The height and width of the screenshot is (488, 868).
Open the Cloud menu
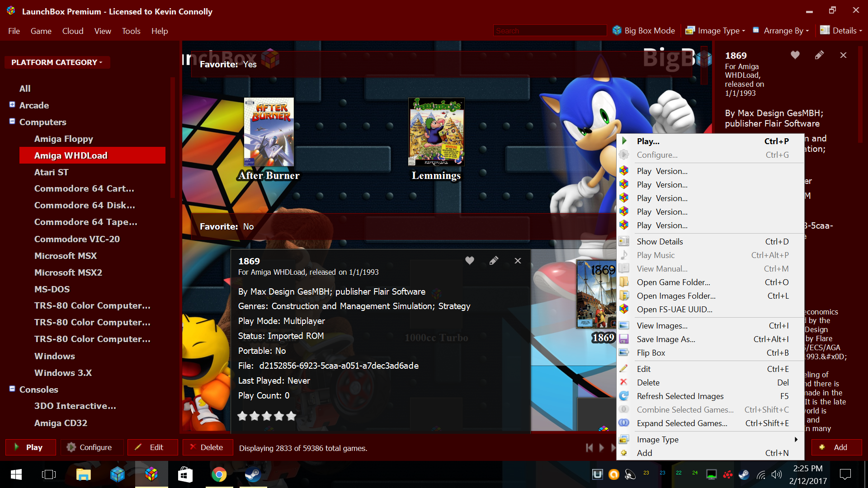(73, 31)
